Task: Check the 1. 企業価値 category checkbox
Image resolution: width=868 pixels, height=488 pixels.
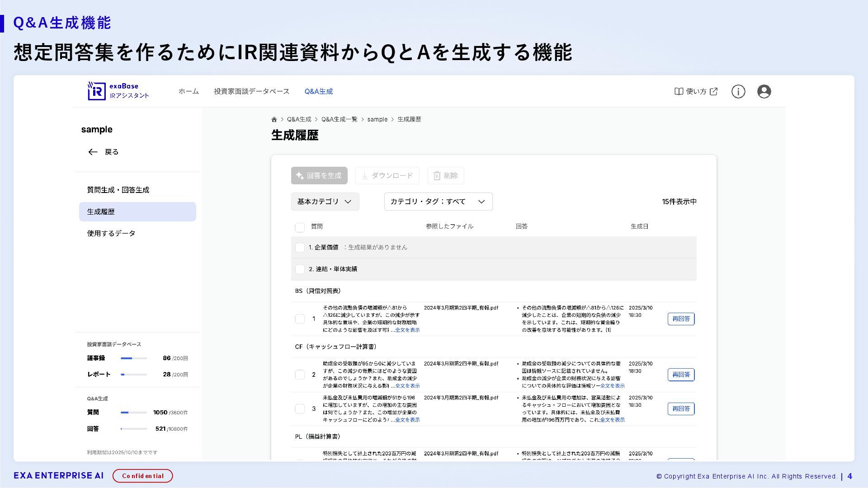Action: 300,248
